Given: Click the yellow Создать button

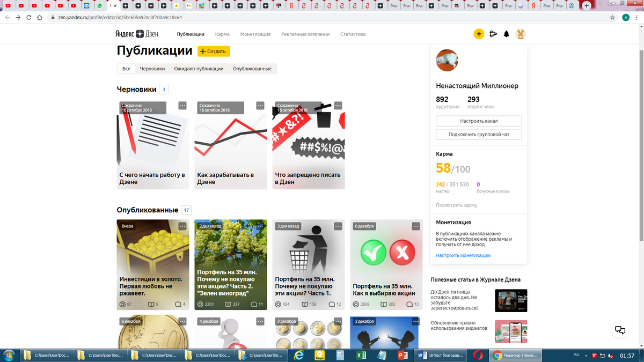Looking at the screenshot, I should [x=214, y=51].
